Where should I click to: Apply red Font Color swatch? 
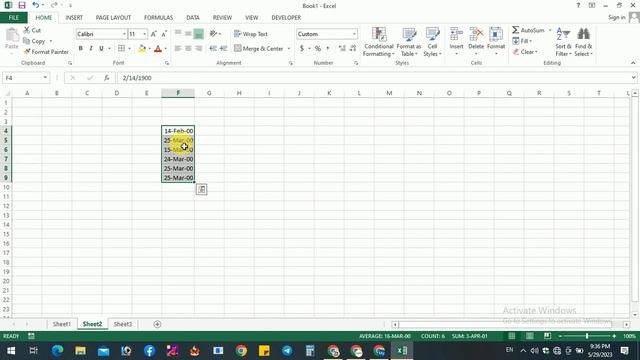click(x=158, y=48)
